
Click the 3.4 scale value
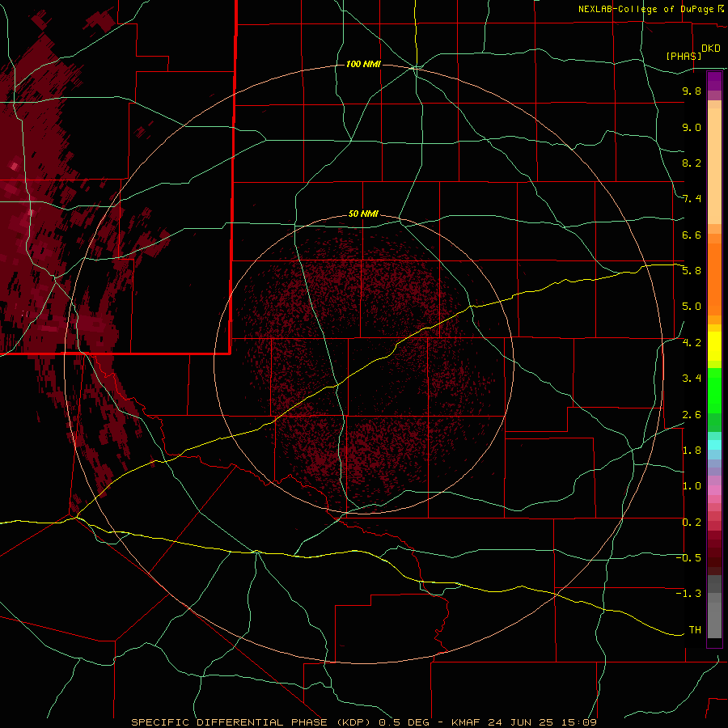(692, 379)
